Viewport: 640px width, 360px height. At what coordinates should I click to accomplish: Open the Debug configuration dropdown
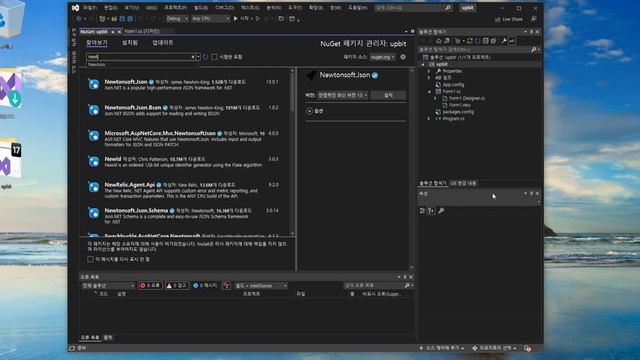pos(177,19)
